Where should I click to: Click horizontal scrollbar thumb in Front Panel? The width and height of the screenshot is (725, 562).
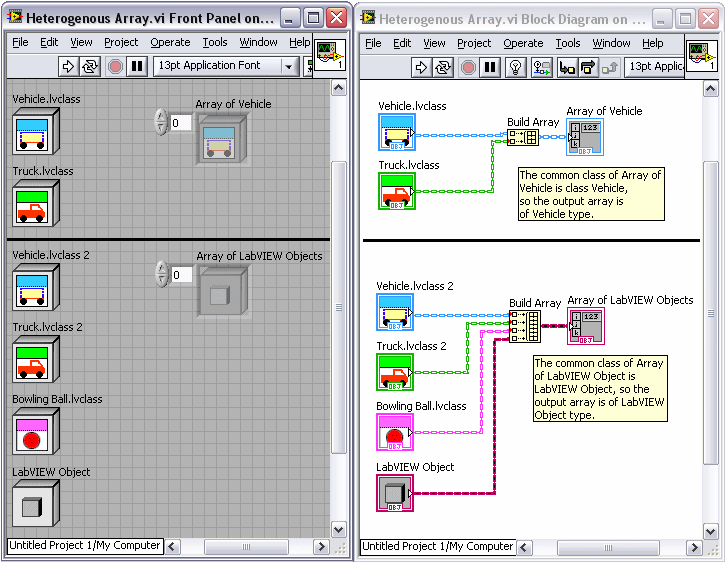[246, 547]
